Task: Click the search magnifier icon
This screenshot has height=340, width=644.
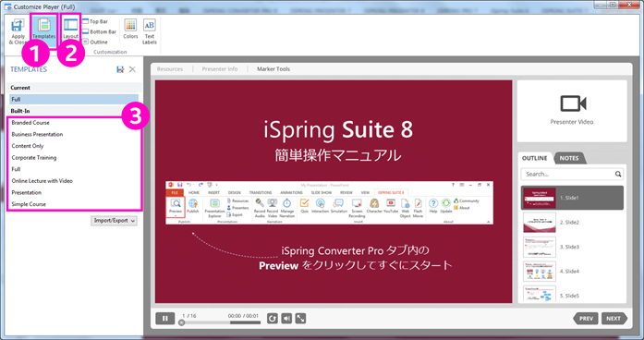Action: [618, 174]
